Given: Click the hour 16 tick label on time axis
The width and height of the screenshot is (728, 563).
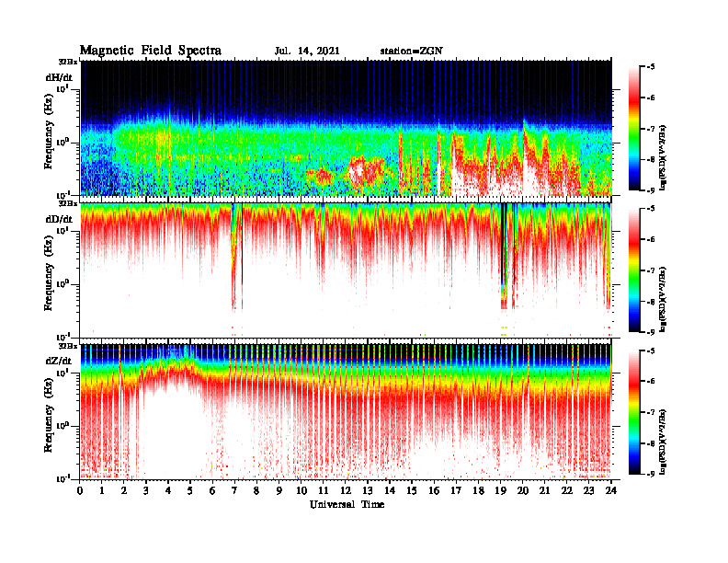Looking at the screenshot, I should (434, 490).
